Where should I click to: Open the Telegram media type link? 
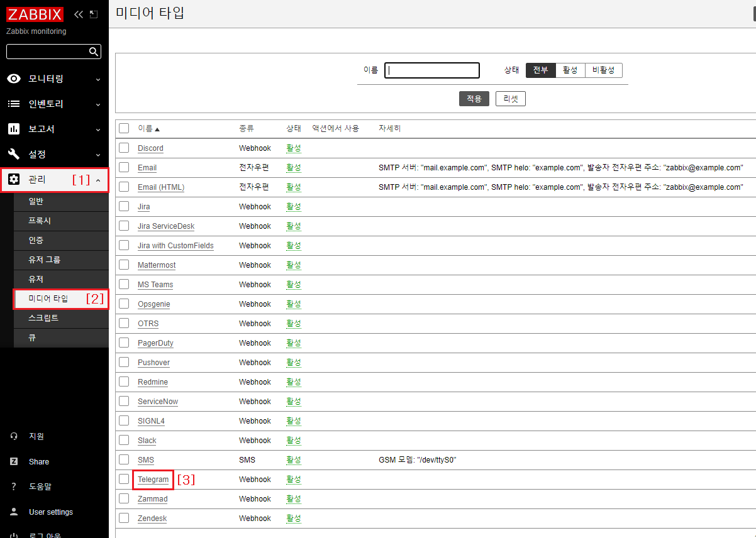[153, 480]
